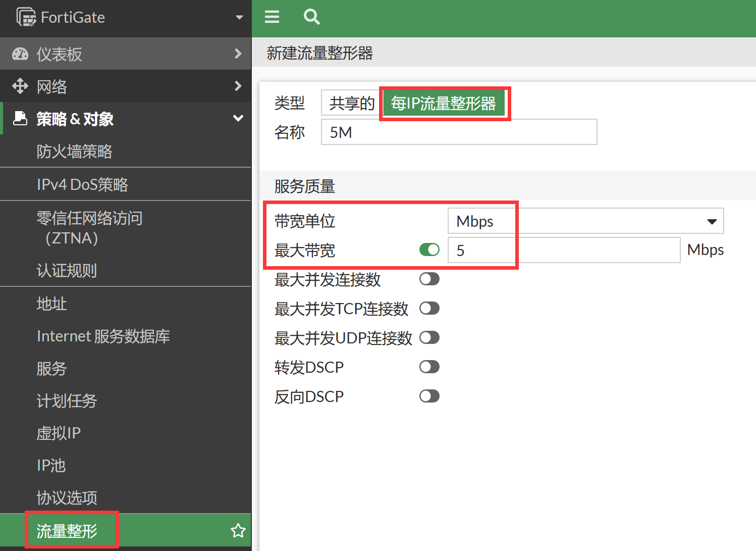Disable the 最大带宽 toggle

pyautogui.click(x=429, y=250)
